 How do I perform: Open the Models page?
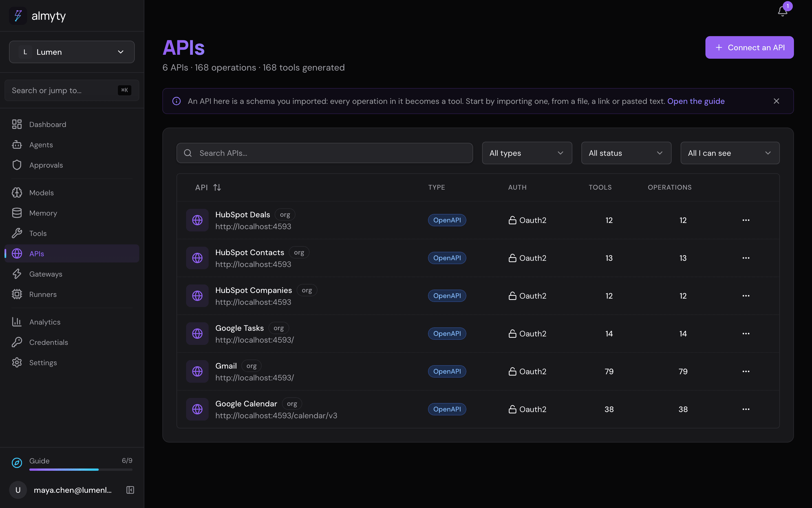[72, 192]
